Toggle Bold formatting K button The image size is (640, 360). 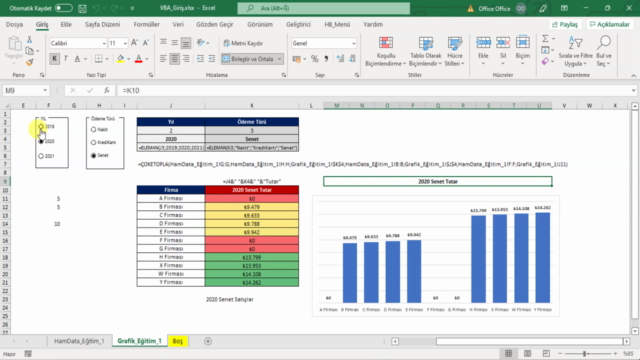54,59
